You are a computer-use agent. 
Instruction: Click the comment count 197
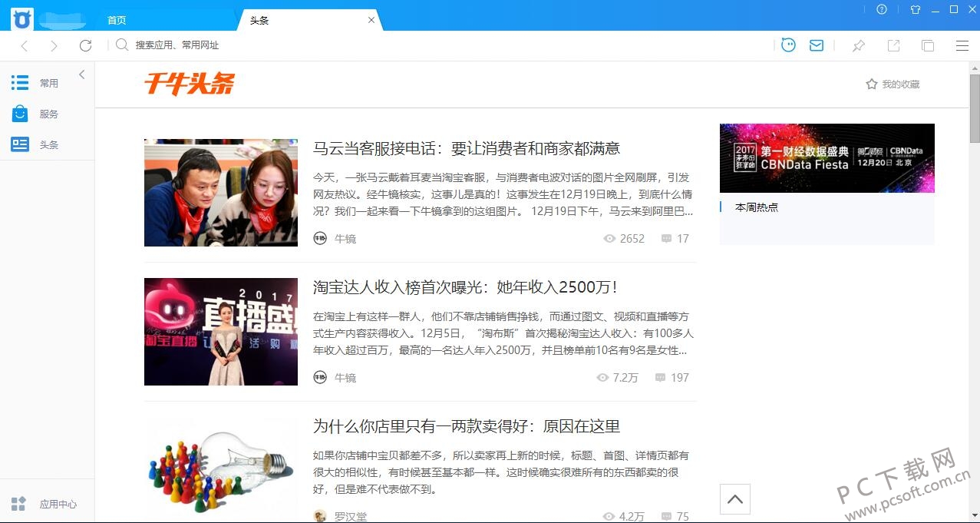coord(680,378)
